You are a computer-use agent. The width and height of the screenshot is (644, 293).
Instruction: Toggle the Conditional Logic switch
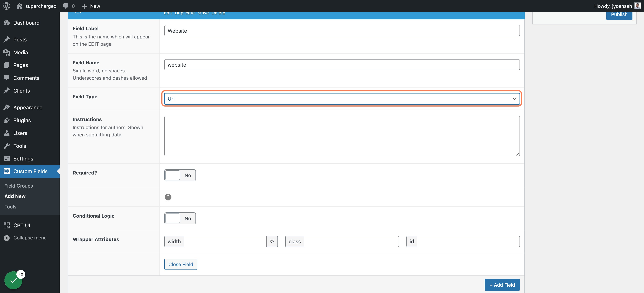click(180, 218)
